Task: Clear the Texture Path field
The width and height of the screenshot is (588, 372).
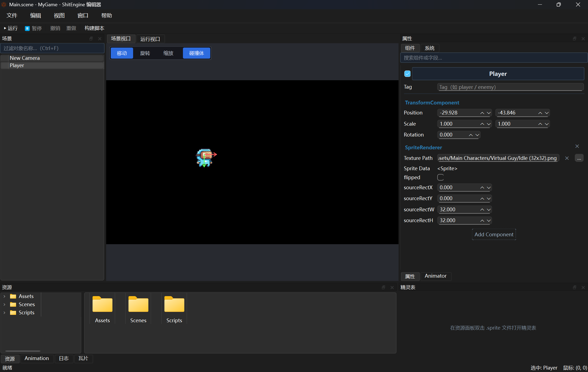Action: point(567,158)
